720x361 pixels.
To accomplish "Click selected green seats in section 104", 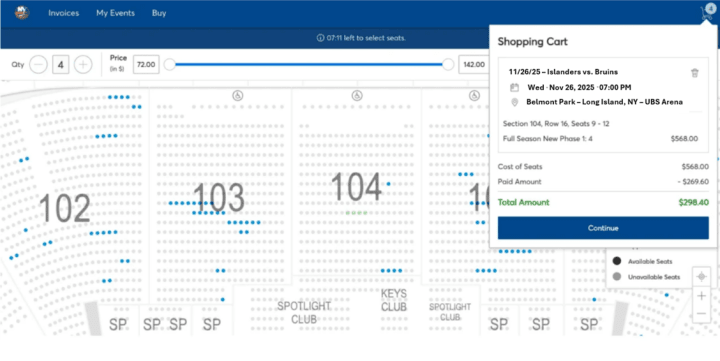I will [357, 213].
